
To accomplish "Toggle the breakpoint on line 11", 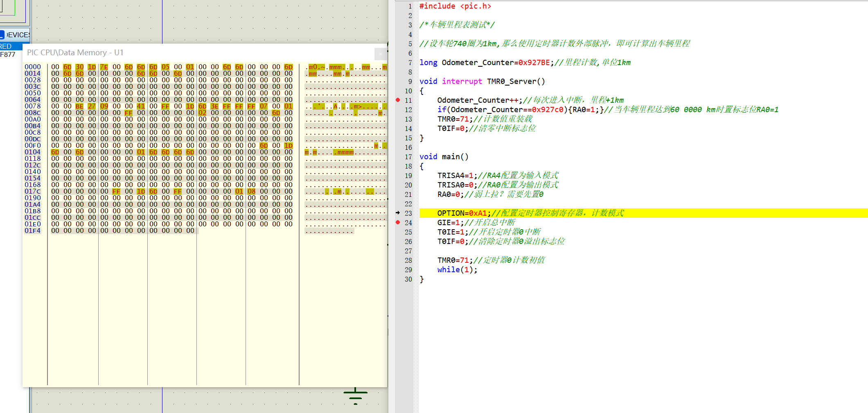I will (398, 100).
